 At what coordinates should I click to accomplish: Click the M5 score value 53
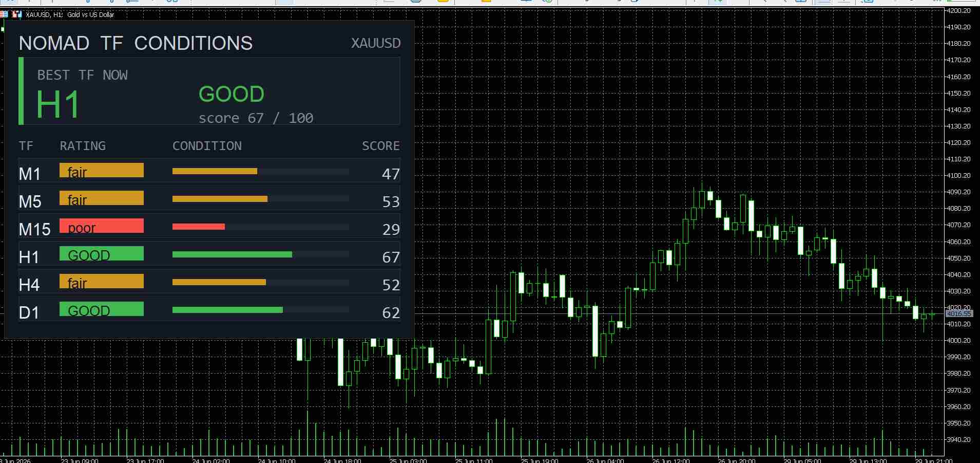[391, 202]
